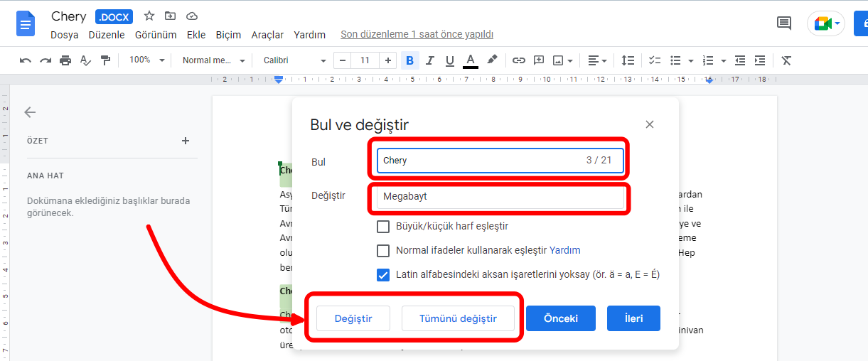This screenshot has width=868, height=361.
Task: Star the Chery document
Action: [149, 16]
